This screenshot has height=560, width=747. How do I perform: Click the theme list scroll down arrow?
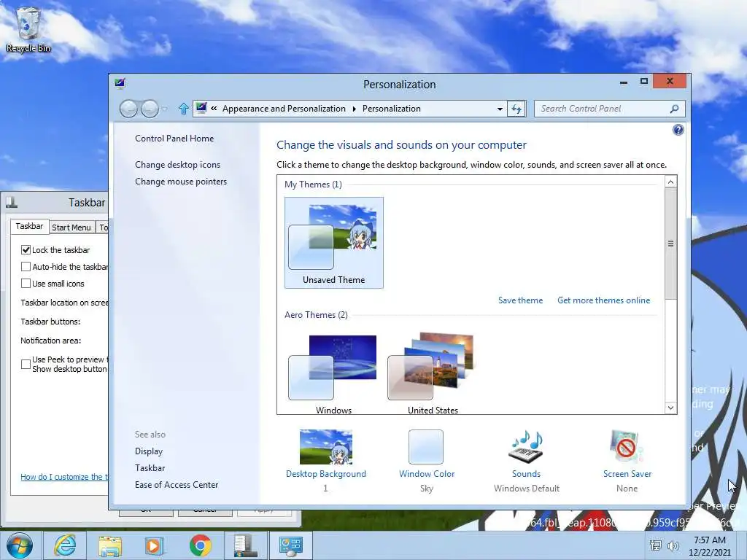tap(670, 408)
